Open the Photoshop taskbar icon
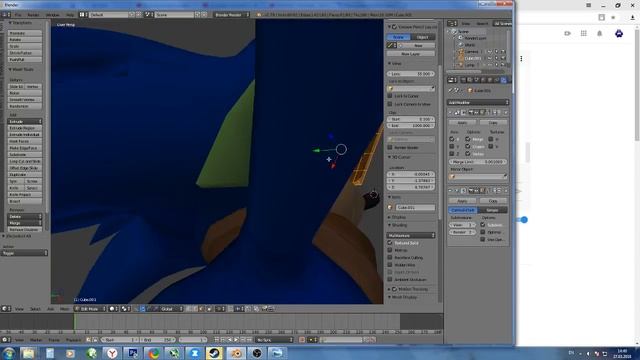 click(x=133, y=353)
